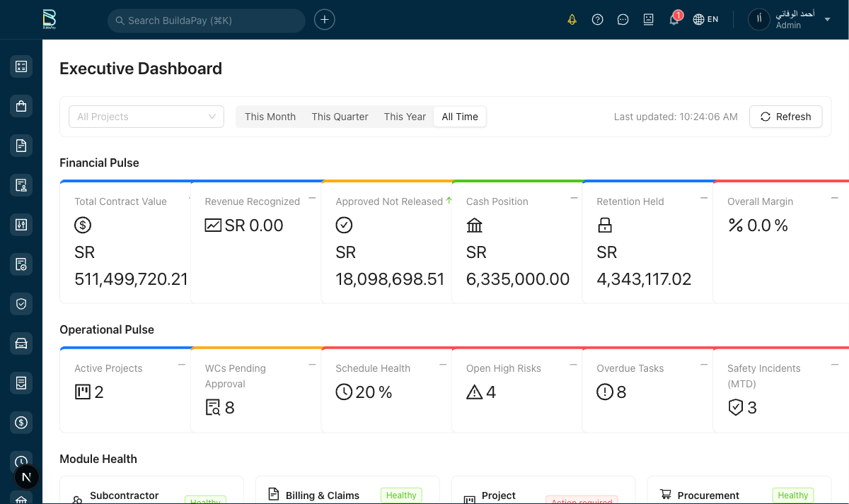849x504 pixels.
Task: Expand the Admin user menu caret
Action: point(828,20)
